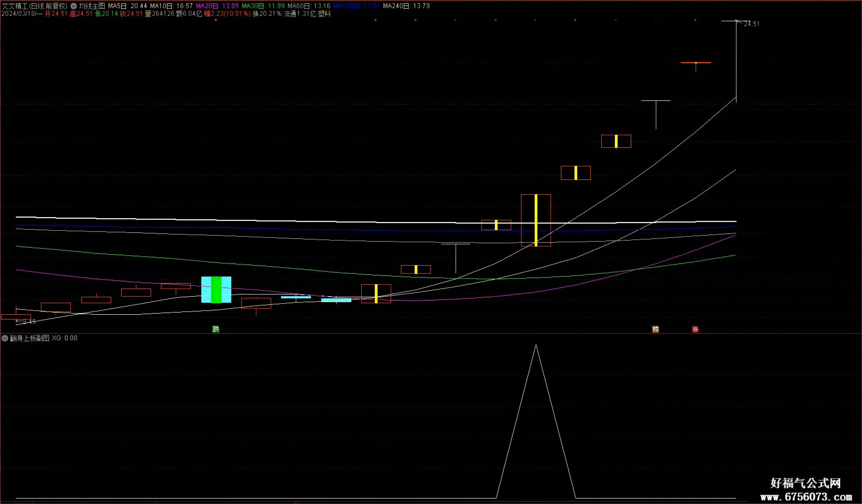Screen dimensions: 862x504
Task: Select the large cyan-green candlestick
Action: click(216, 290)
